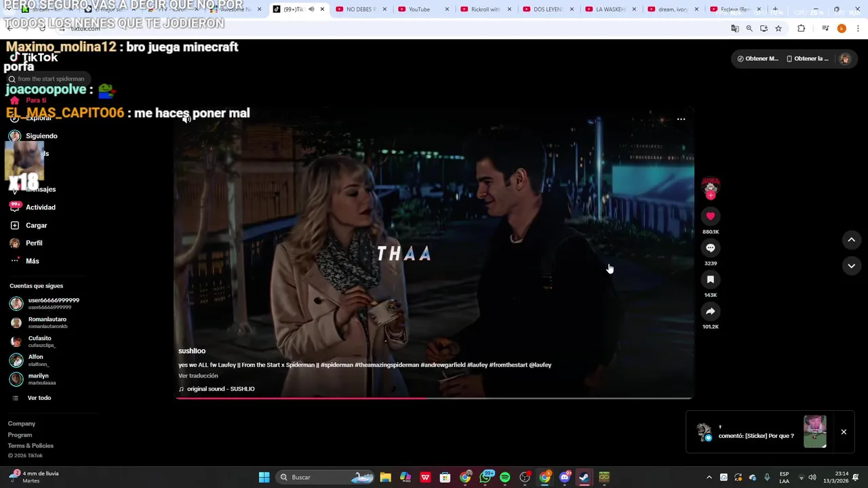Open followed account Cufasito
Viewport: 868px width, 488px height.
[x=32, y=342]
